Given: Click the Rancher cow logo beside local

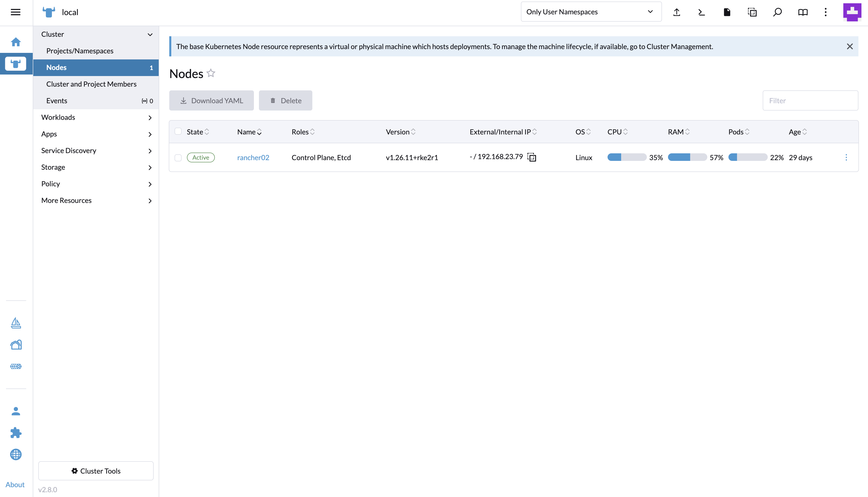Looking at the screenshot, I should click(x=49, y=12).
